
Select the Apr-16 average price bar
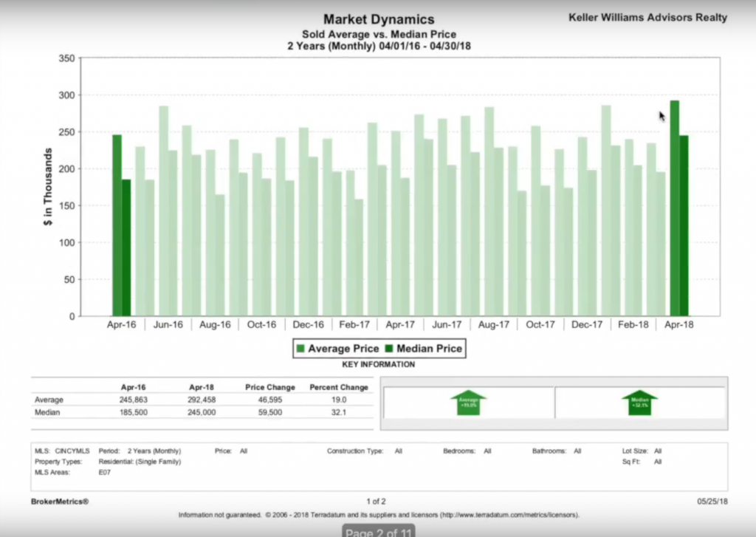117,225
